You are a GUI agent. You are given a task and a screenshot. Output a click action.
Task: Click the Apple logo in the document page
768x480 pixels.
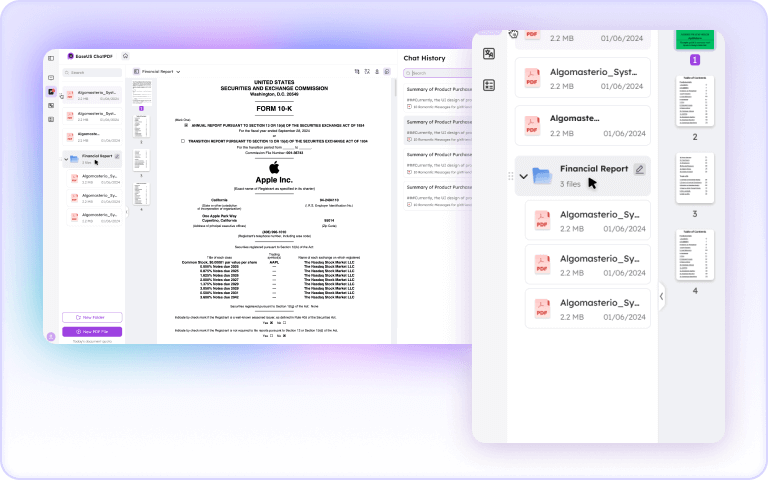[274, 168]
